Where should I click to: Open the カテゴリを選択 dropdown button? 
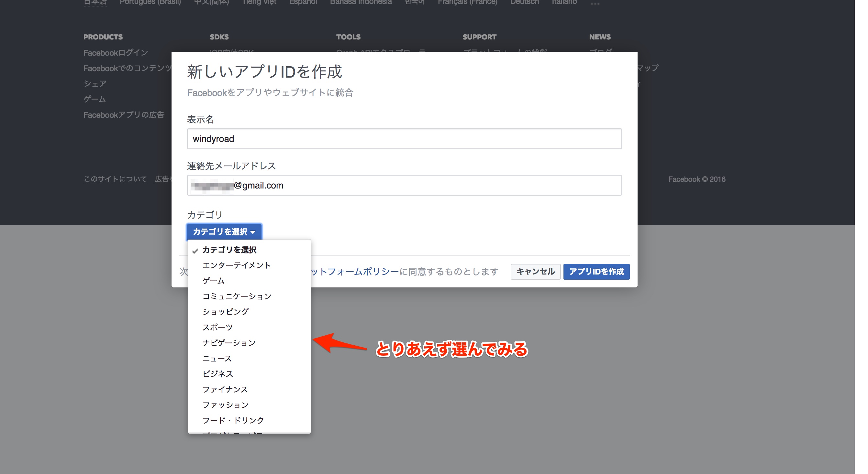[x=224, y=232]
